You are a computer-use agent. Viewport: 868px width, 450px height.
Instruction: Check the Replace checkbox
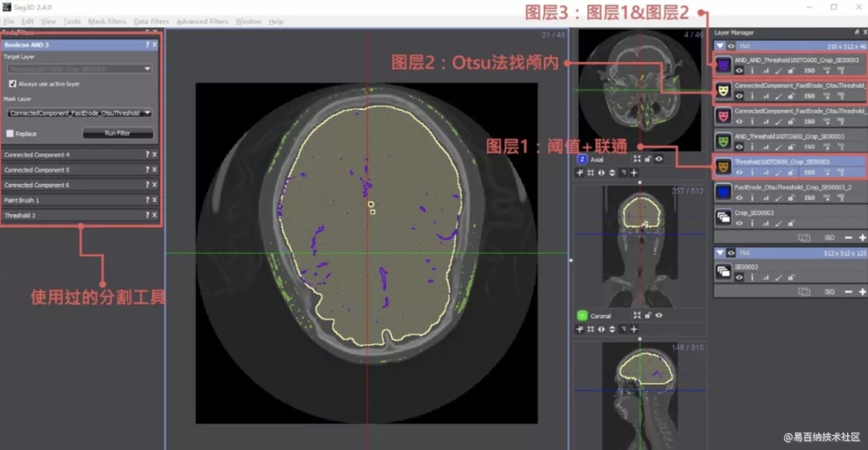point(10,133)
